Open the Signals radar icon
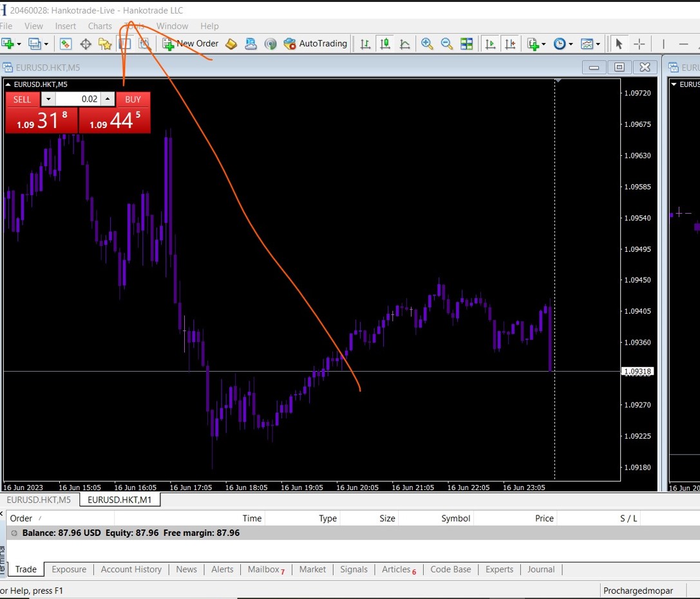 (x=270, y=44)
